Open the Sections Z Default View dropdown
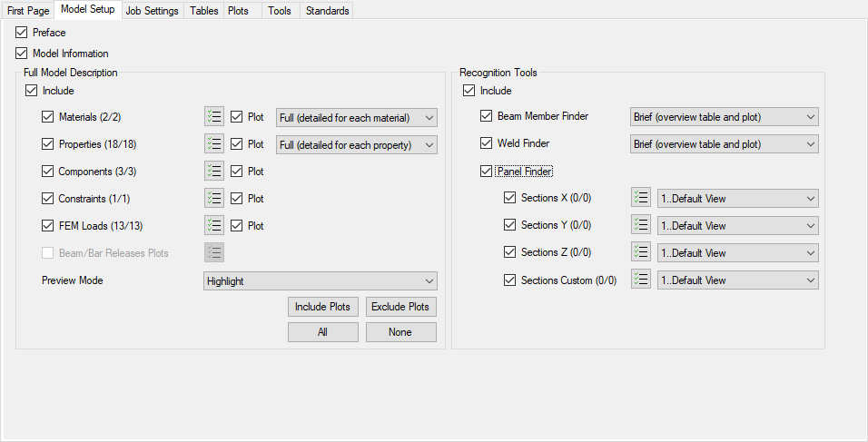The image size is (868, 442). point(737,253)
